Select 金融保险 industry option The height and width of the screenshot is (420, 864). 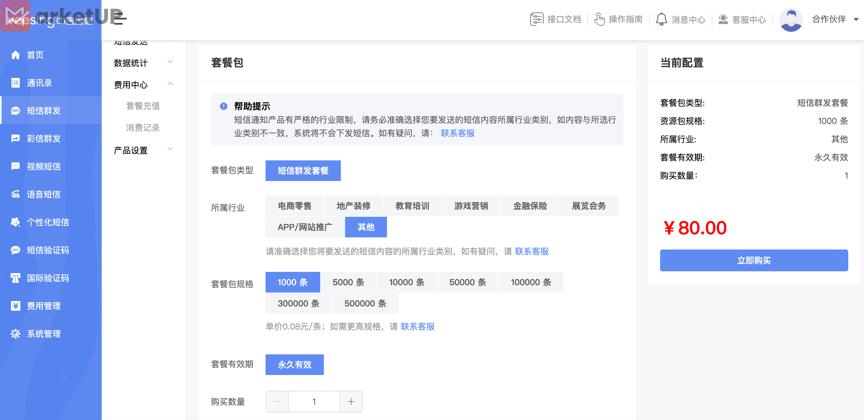point(530,206)
